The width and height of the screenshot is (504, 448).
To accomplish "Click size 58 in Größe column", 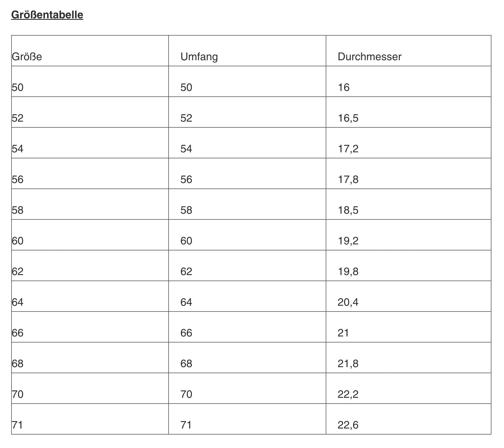I will [17, 210].
